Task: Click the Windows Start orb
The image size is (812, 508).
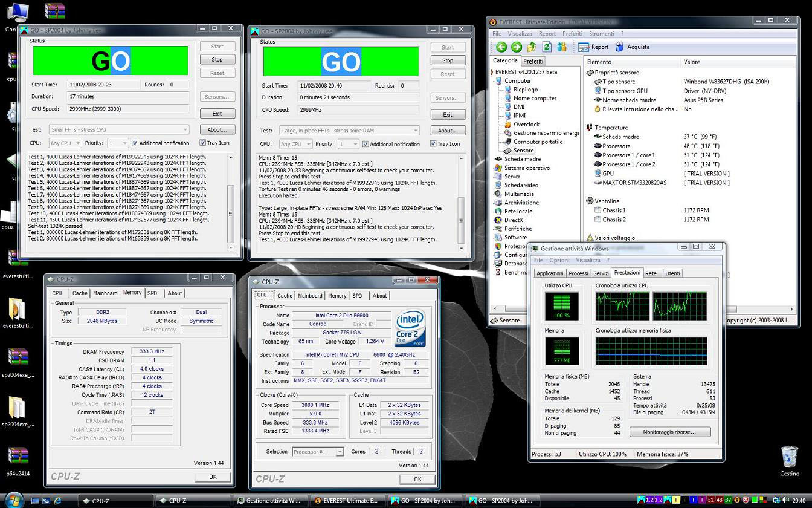Action: [13, 499]
